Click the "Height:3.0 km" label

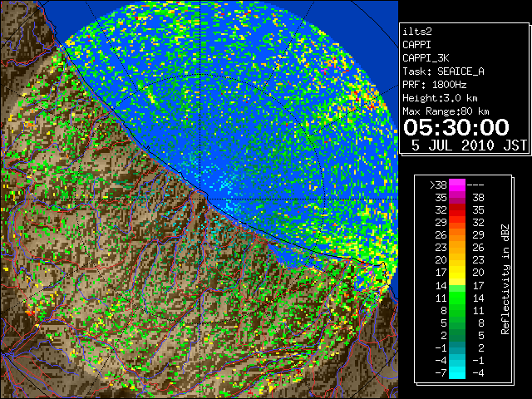click(x=440, y=98)
